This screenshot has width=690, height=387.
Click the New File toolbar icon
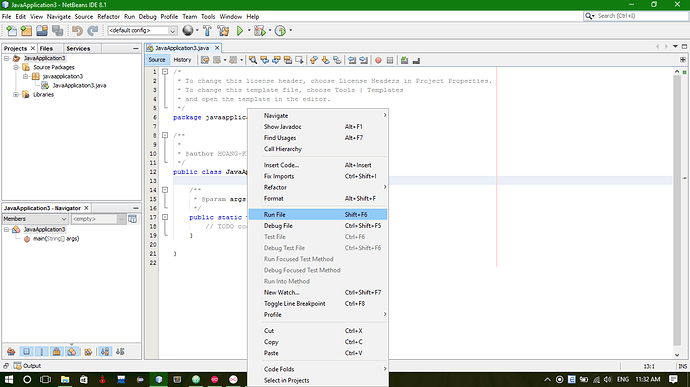(11, 30)
